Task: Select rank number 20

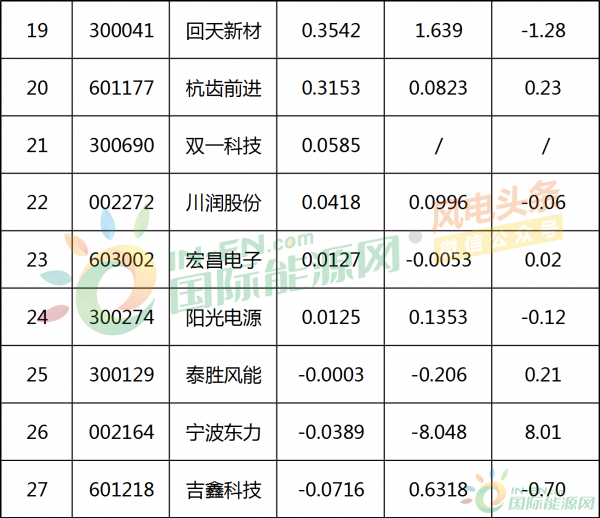Action: (37, 88)
